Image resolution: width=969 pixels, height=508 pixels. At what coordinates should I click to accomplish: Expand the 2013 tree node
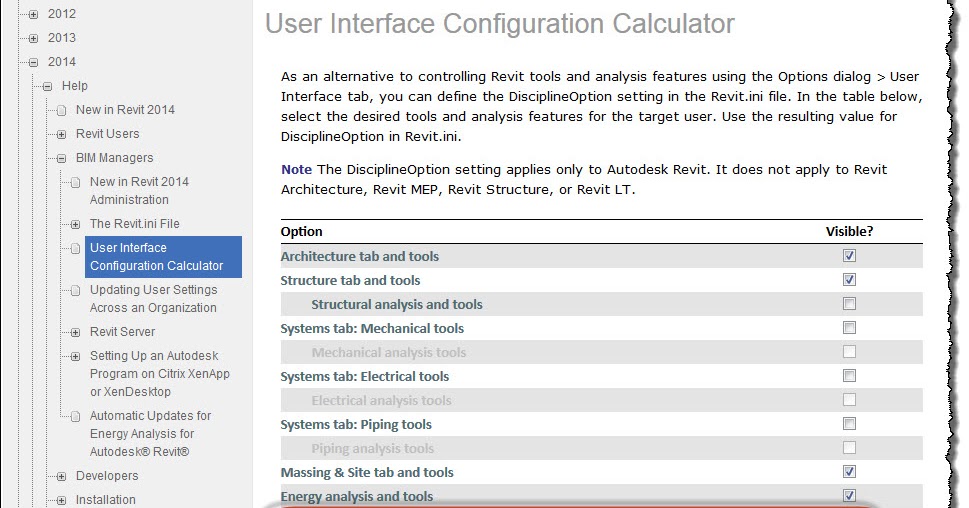tap(33, 38)
